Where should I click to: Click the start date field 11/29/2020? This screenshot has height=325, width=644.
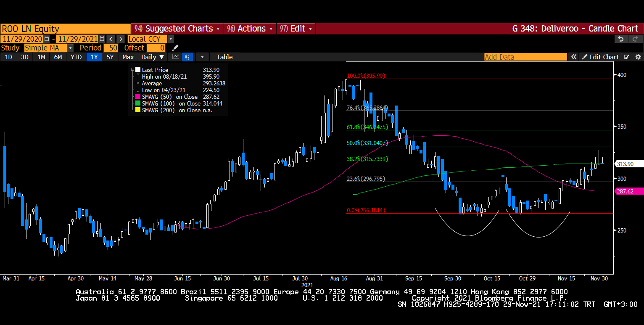coord(21,39)
